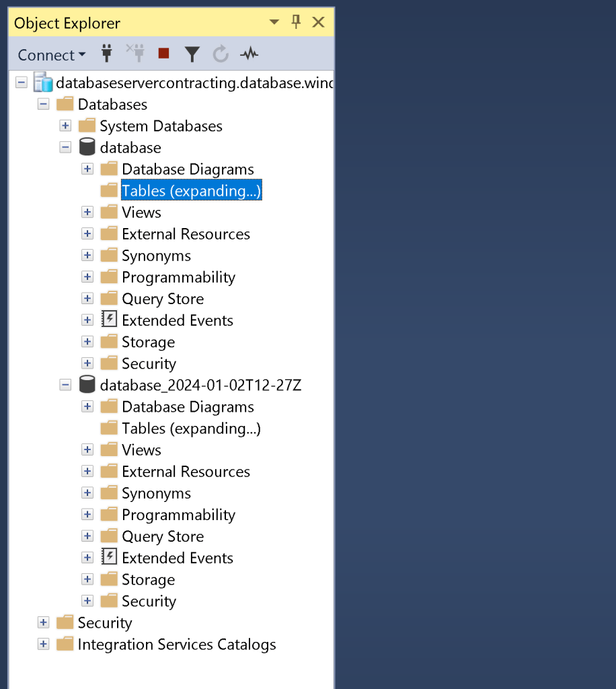Image resolution: width=616 pixels, height=689 pixels.
Task: Select the Databases folder label
Action: [112, 104]
